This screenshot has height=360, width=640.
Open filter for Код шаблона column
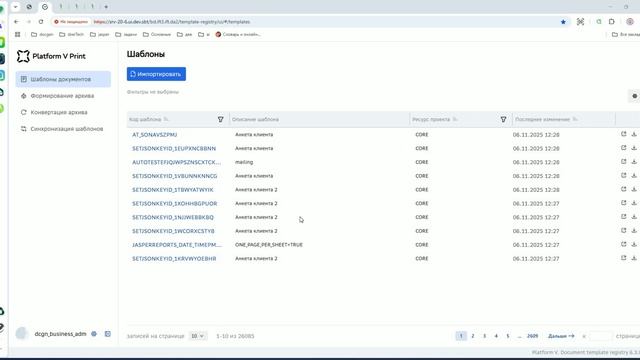[220, 119]
